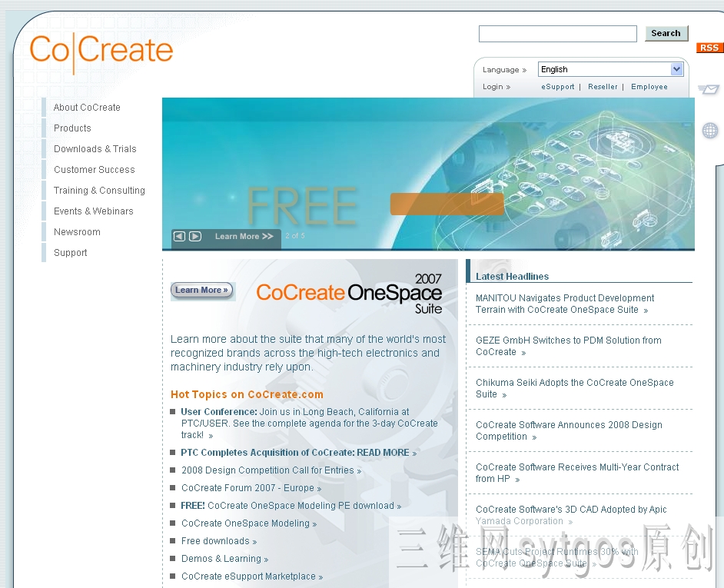Open SEMA Cuts Project Runtimes headline
The image size is (724, 588).
coord(557,557)
